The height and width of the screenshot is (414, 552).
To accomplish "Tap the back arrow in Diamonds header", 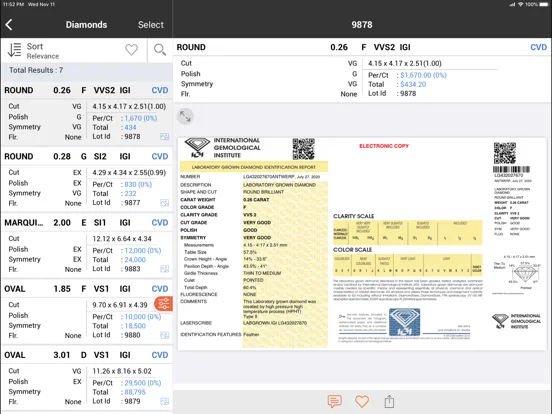I will [9, 25].
